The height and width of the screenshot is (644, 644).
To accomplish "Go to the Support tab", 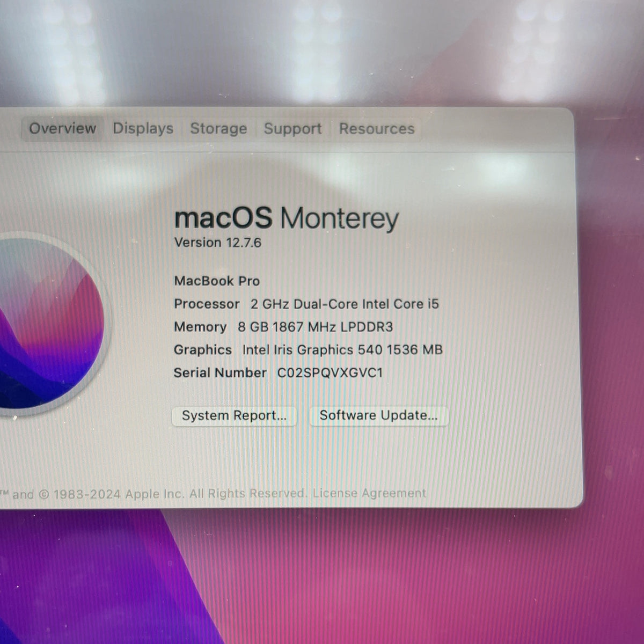I will (x=292, y=129).
